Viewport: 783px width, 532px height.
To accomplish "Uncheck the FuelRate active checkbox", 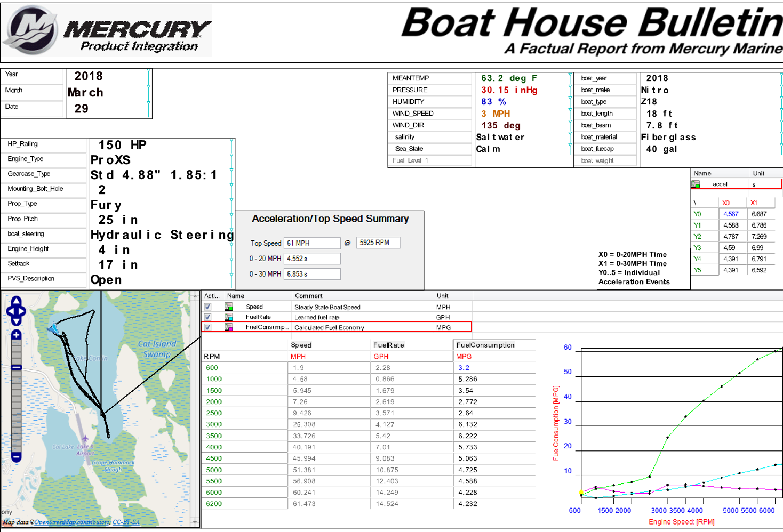I will tap(207, 317).
